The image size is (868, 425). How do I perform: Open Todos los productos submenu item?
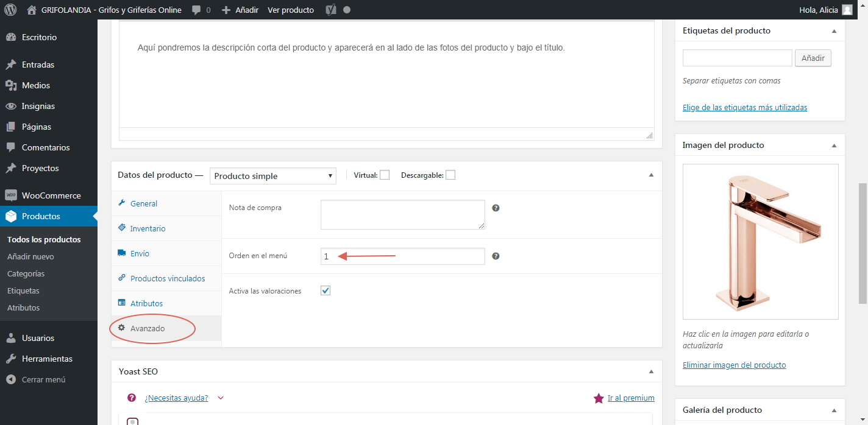[x=44, y=239]
